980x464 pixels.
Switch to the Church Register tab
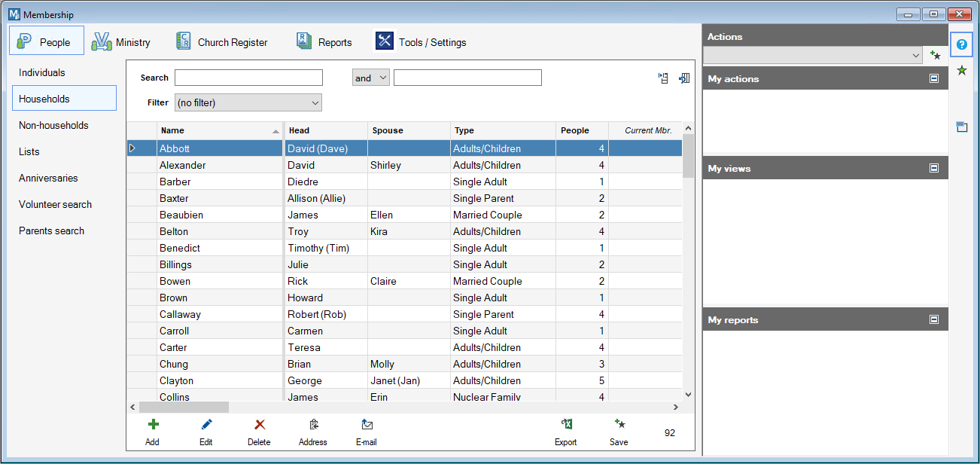pyautogui.click(x=221, y=42)
